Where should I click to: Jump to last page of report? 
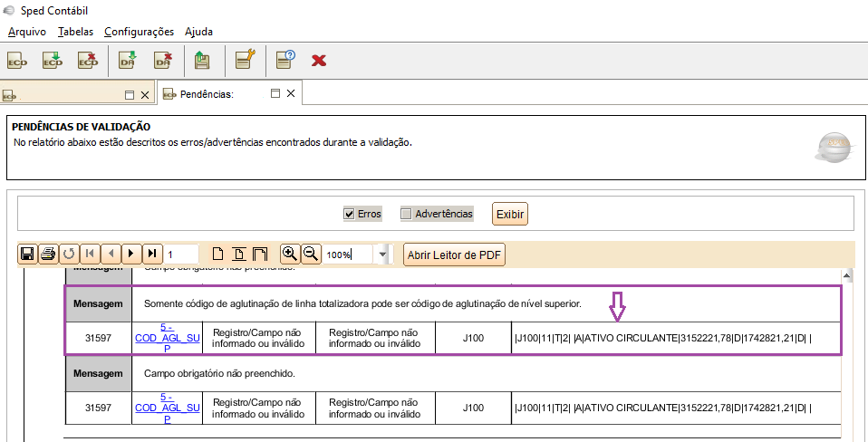click(152, 254)
